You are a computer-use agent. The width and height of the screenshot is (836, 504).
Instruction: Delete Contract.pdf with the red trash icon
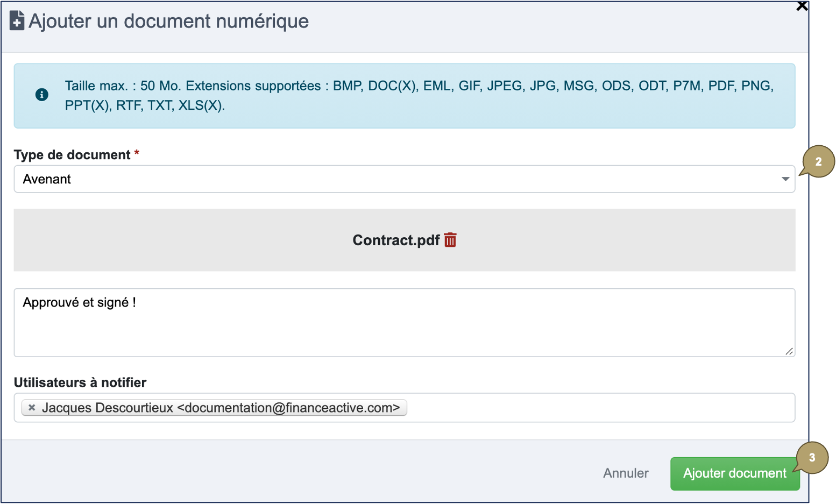pos(450,240)
